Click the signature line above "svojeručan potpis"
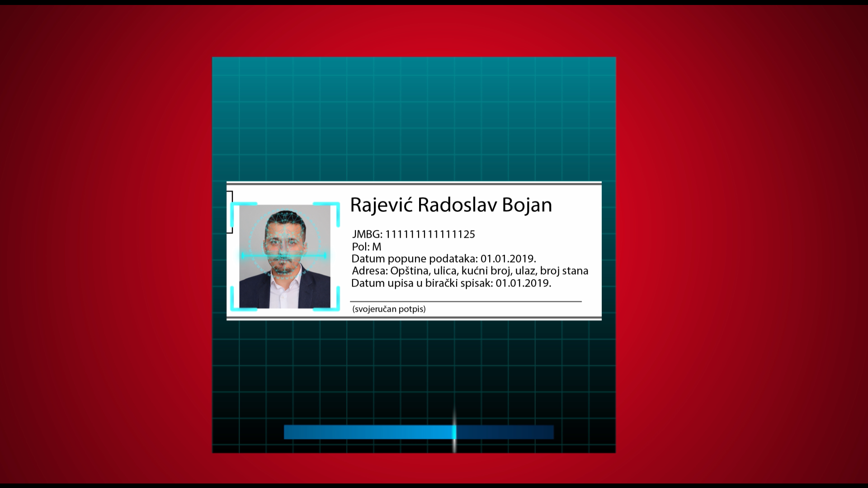 coord(466,301)
